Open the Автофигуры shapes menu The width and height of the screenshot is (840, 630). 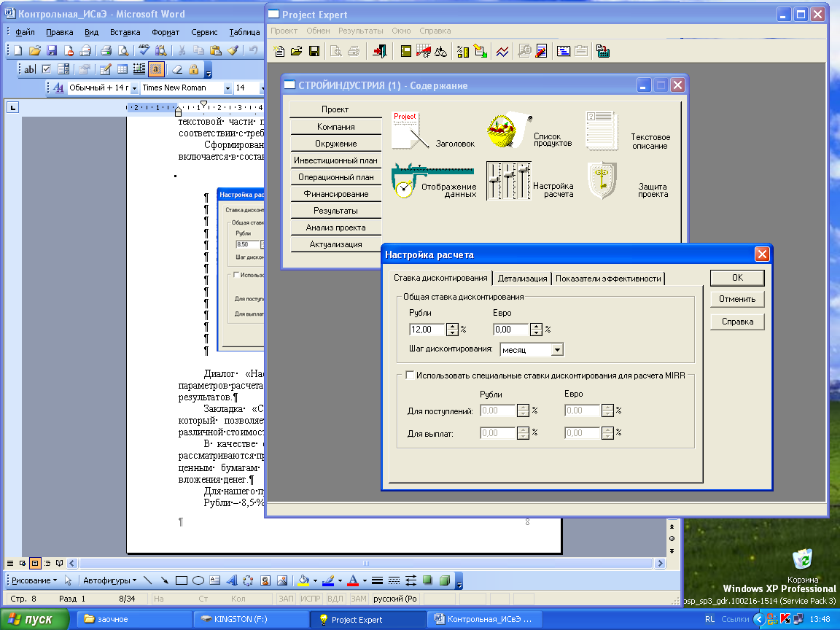109,580
